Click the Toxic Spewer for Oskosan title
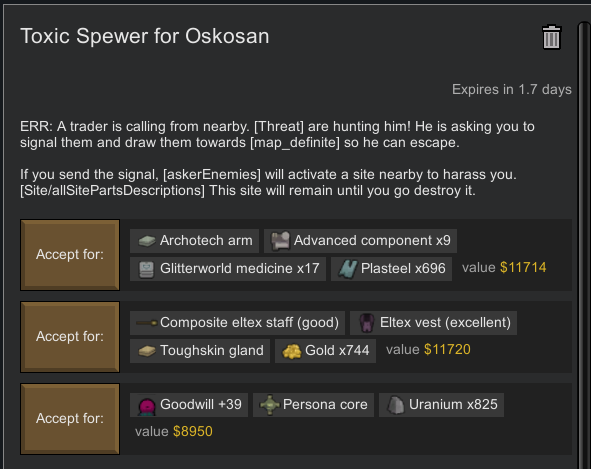 [x=145, y=36]
